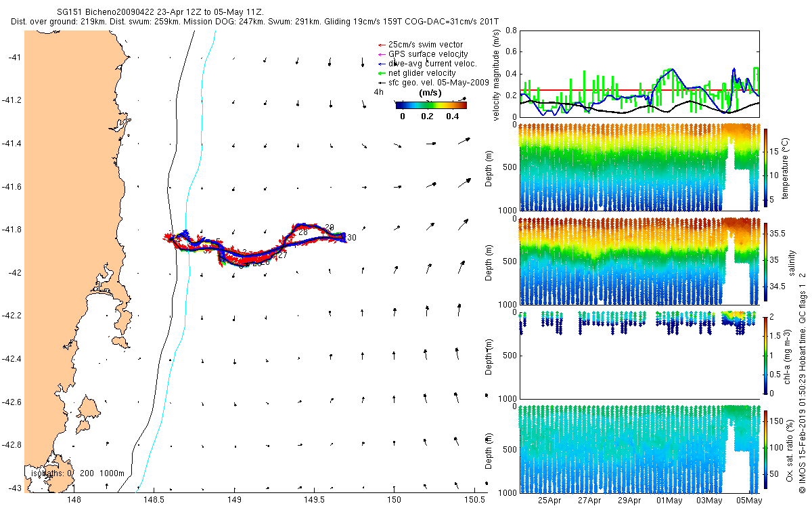Click the '150.5' longitude tick on the map
Screen dimensions: 812x508
pos(475,500)
